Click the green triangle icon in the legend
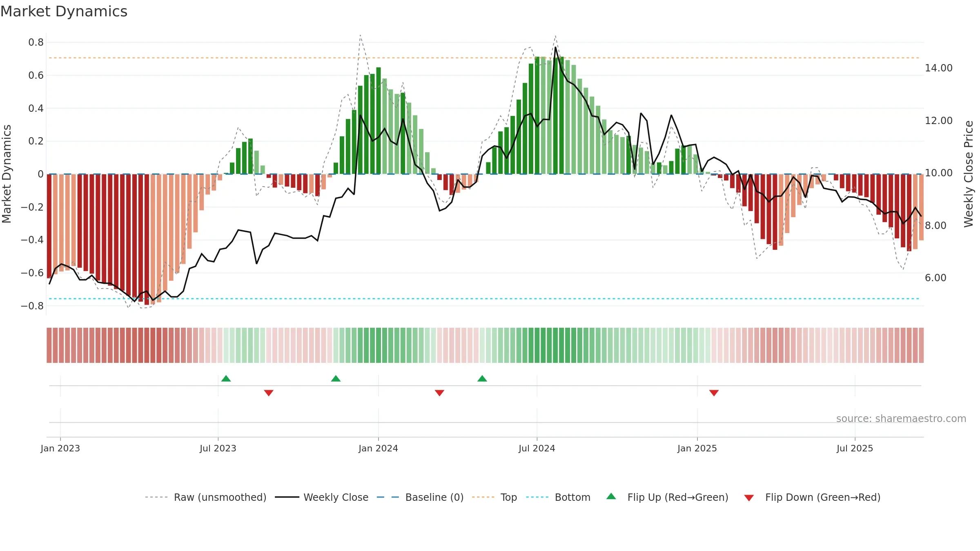Viewport: 980px width, 551px height. coord(611,496)
